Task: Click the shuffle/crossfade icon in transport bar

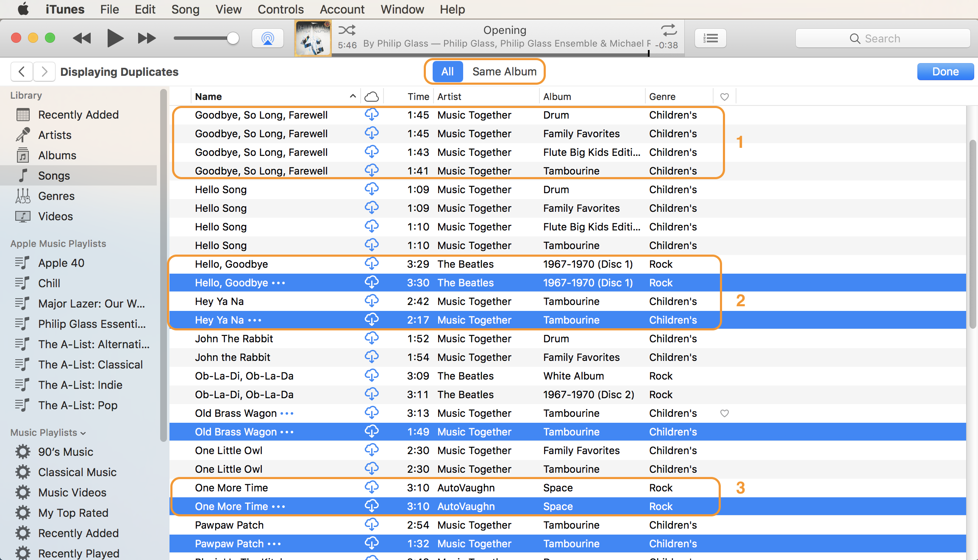Action: point(348,30)
